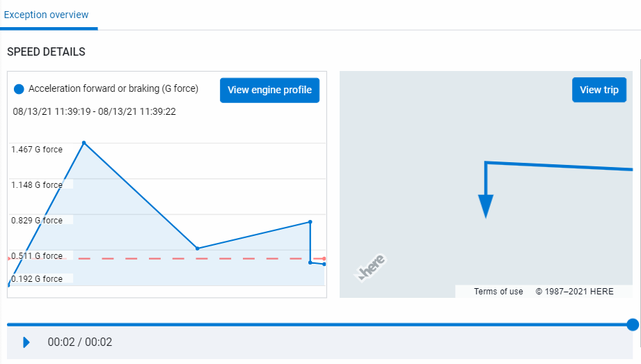
Task: Open the Exception overview tab
Action: point(46,15)
